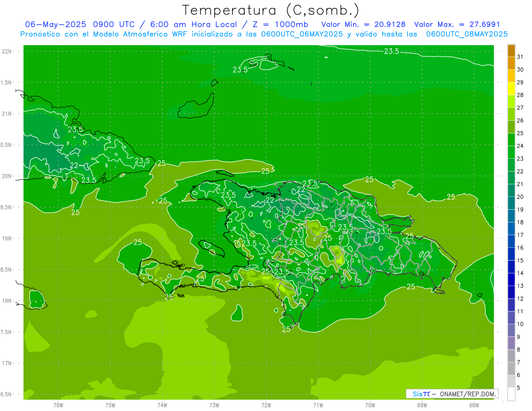The width and height of the screenshot is (532, 411).
Task: Click the 76W longitude axis label
Action: (58, 405)
